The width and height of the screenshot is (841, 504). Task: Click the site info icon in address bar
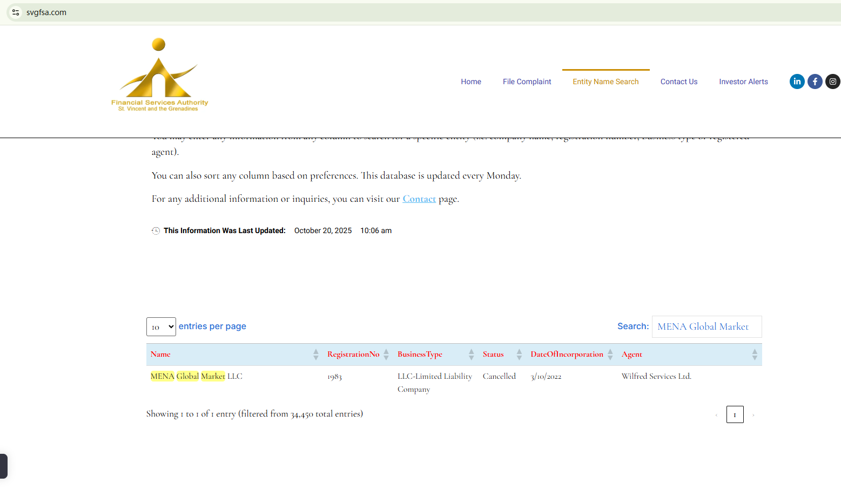tap(16, 12)
